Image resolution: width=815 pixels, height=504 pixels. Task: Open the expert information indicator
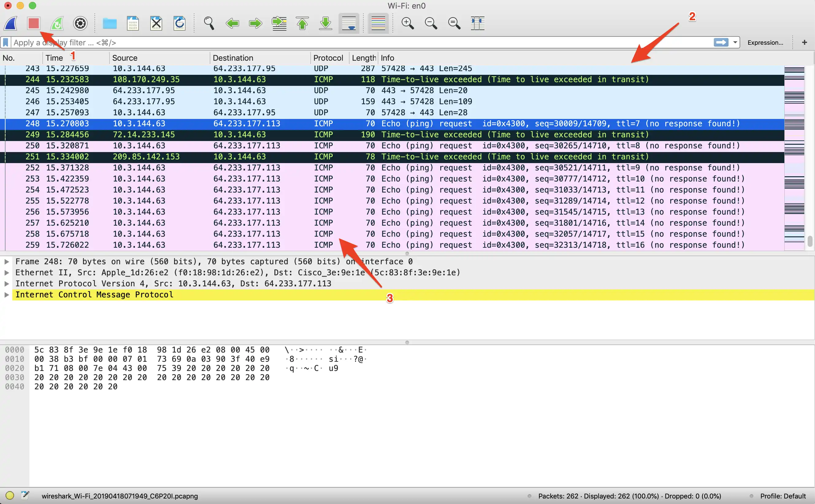tap(10, 496)
